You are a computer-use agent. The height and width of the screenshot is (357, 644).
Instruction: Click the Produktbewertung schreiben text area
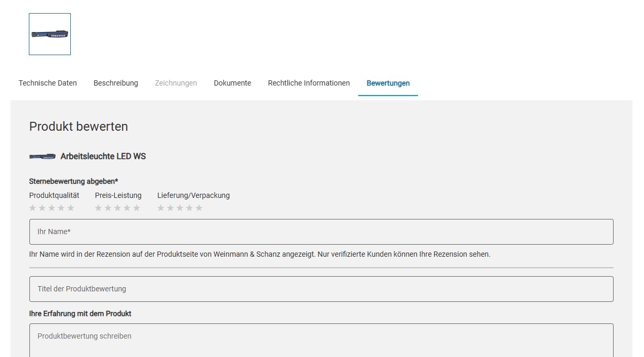[x=321, y=340]
